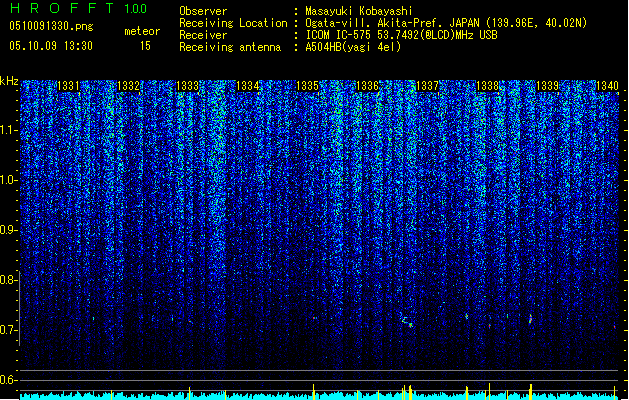629x400 pixels.
Task: Click the meteor echo just after 1339
Action: point(531,319)
